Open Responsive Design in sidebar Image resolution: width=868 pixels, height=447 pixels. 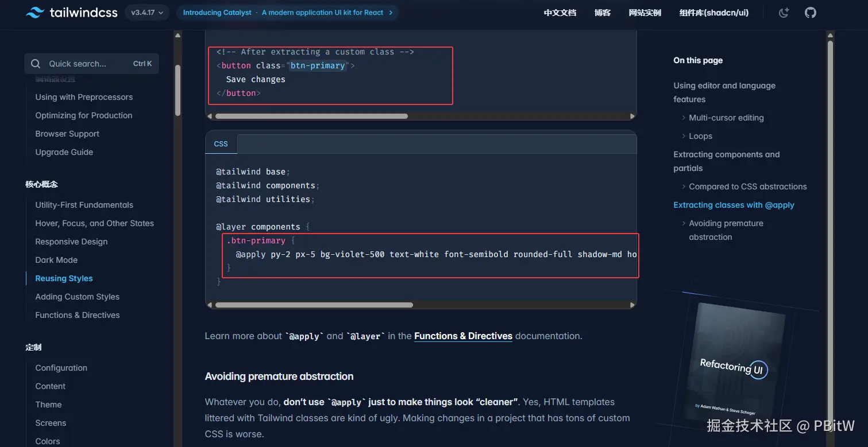pos(71,242)
